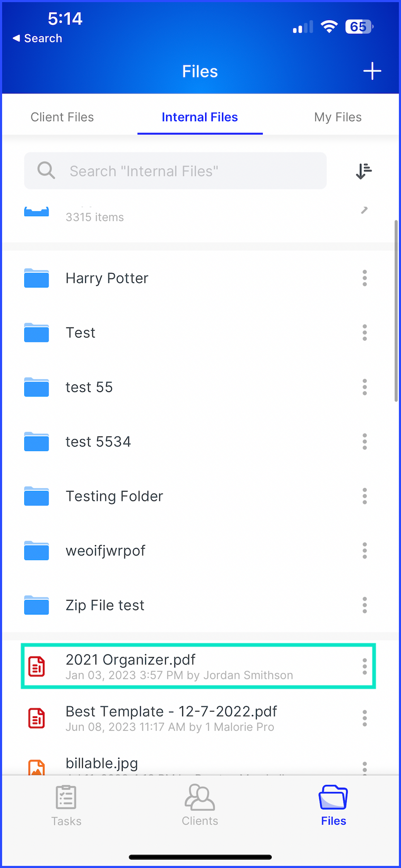Open the Clients tab icon
Viewport: 401px width, 868px height.
(199, 797)
